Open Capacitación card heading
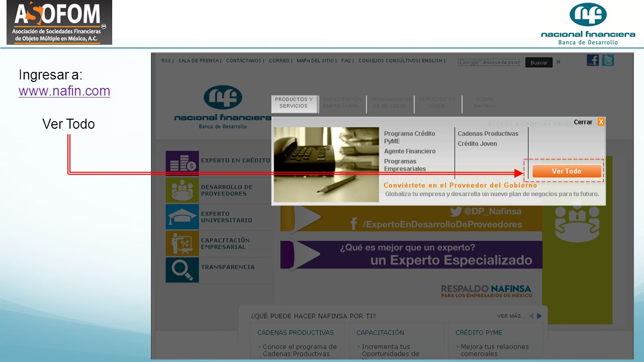Image resolution: width=644 pixels, height=362 pixels. coord(380,332)
